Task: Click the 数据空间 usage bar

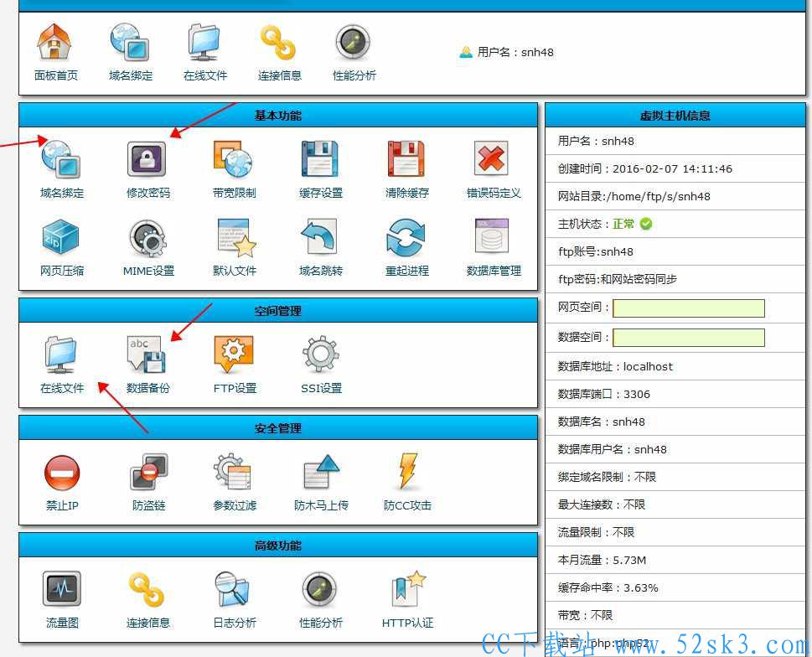Action: tap(688, 338)
